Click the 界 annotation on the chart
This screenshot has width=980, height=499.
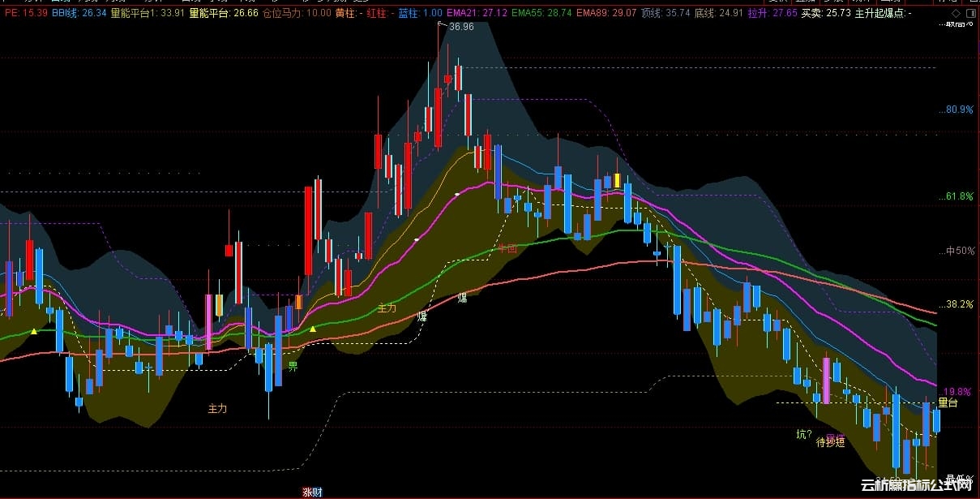(x=293, y=366)
